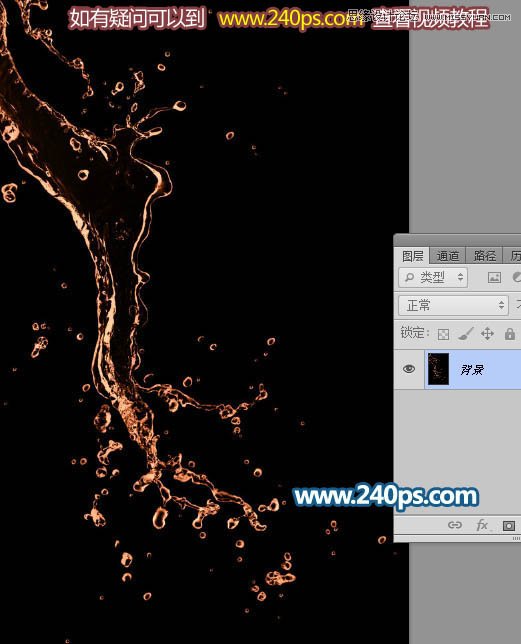Viewport: 521px width, 644px height.
Task: Toggle lock transparent pixels checkerboard
Action: tap(443, 334)
